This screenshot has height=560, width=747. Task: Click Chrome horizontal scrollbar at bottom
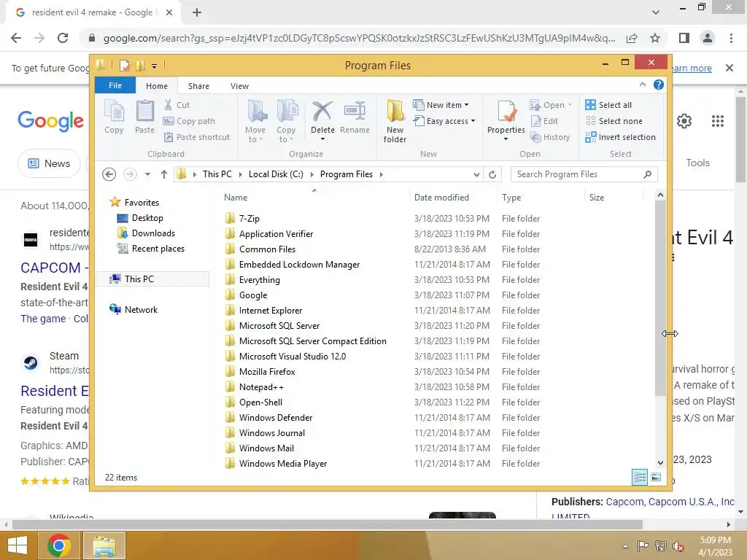[x=328, y=524]
